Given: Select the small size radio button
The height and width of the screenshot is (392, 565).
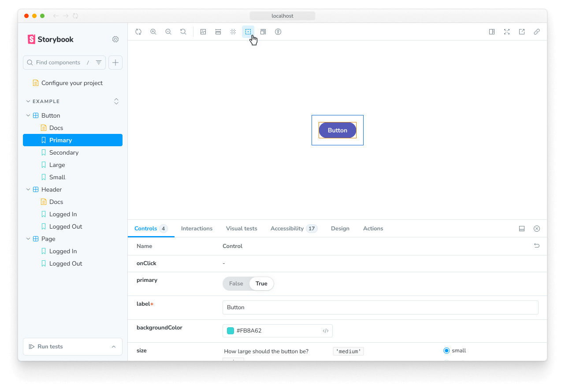Looking at the screenshot, I should 446,350.
